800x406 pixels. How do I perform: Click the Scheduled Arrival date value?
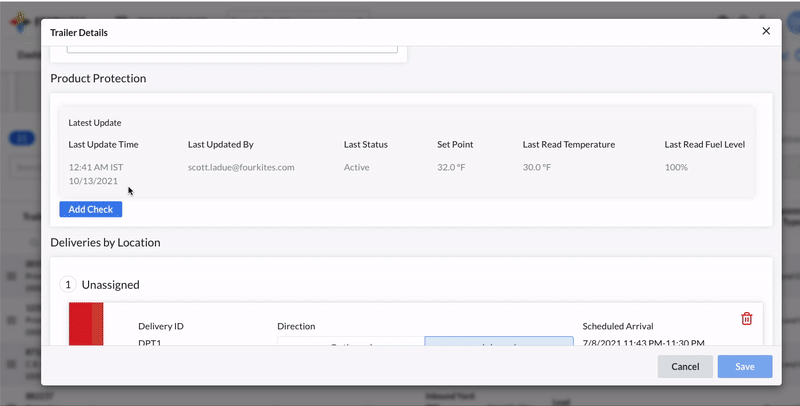point(643,343)
